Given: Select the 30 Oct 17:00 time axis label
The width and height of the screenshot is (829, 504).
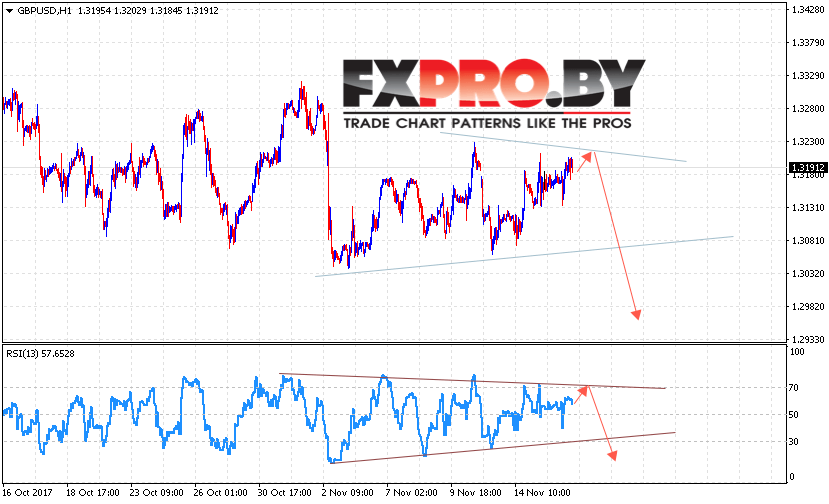Looking at the screenshot, I should coord(284,492).
